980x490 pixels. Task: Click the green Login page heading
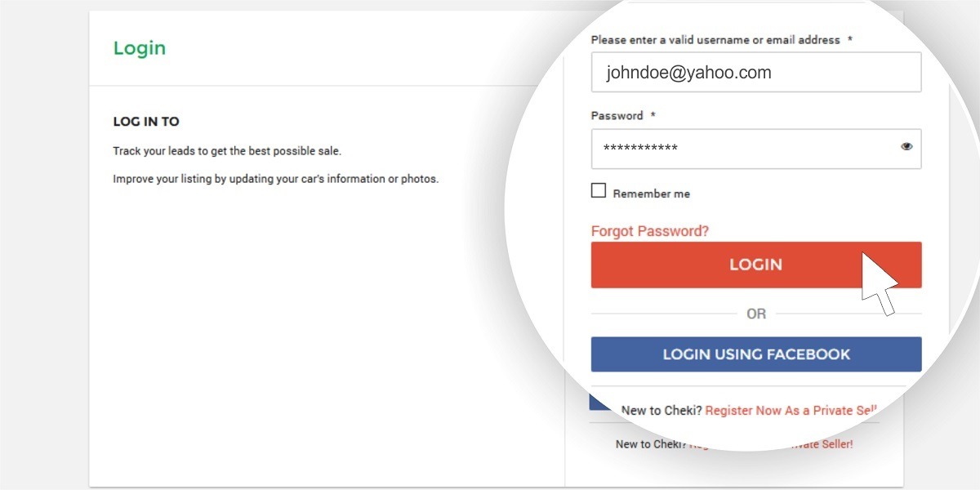(x=139, y=48)
